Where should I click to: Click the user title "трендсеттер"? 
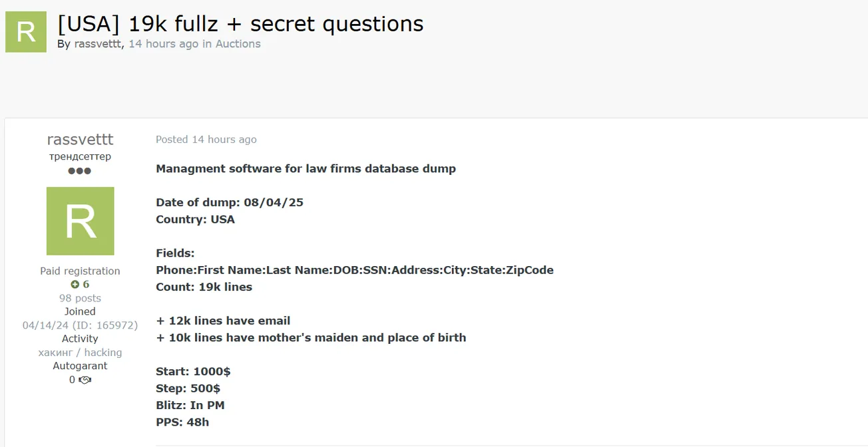tap(80, 156)
